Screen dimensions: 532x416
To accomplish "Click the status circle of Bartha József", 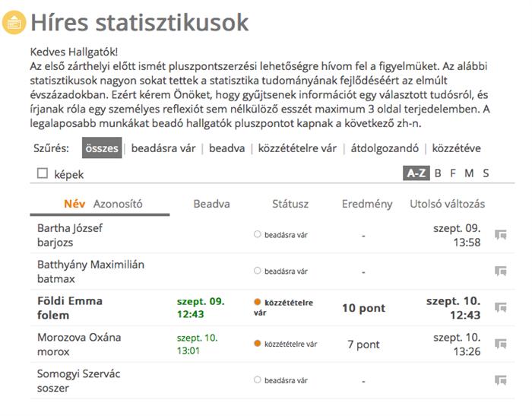I will pos(257,234).
